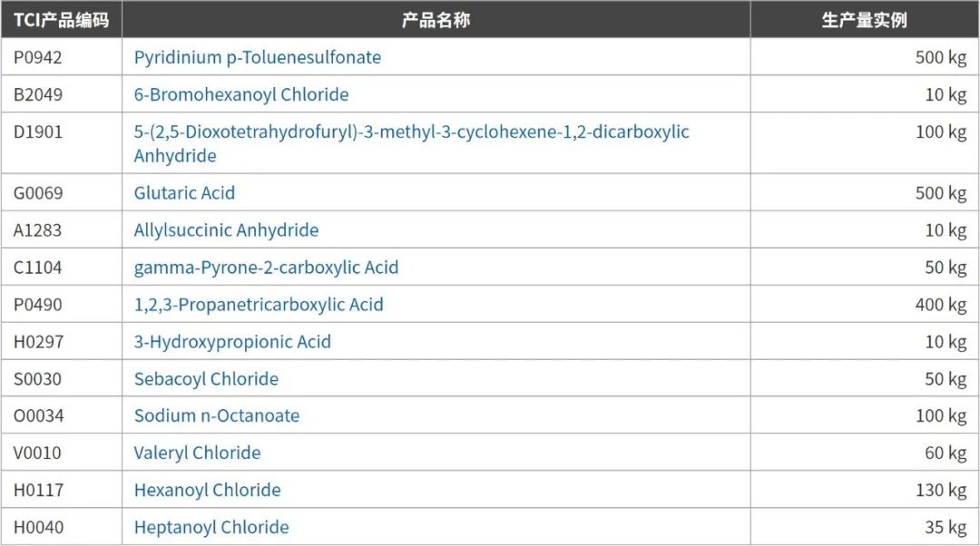Click gamma-Pyrone-2-carboxylic Acid link
This screenshot has height=546, width=980.
266,268
